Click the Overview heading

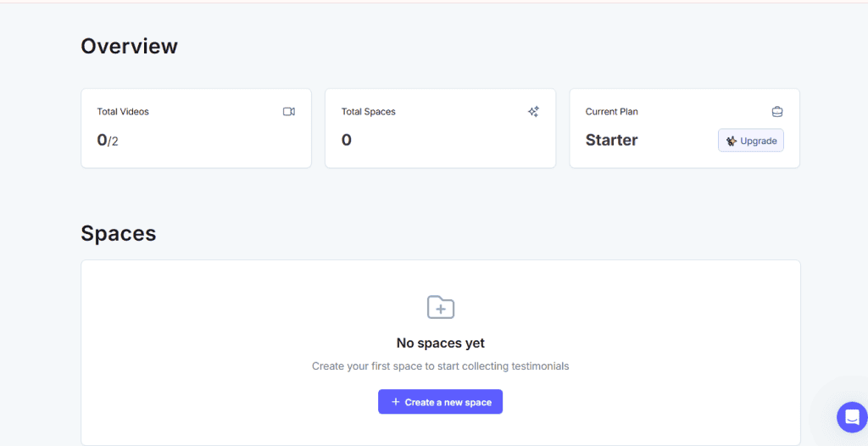(x=129, y=46)
